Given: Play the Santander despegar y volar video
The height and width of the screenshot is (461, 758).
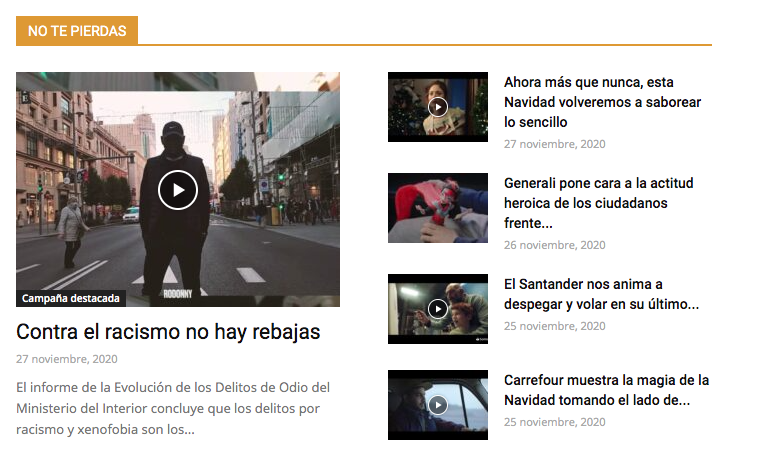Looking at the screenshot, I should pos(437,309).
